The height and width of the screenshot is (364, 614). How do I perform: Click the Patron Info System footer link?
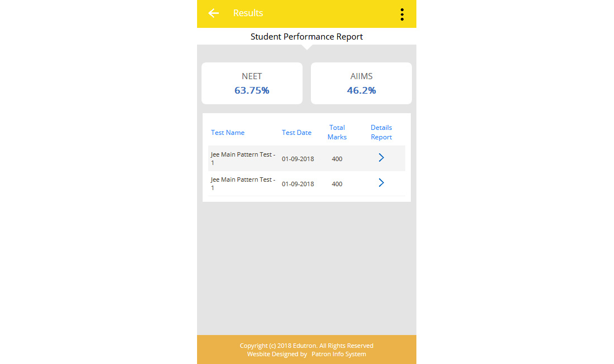pyautogui.click(x=339, y=354)
